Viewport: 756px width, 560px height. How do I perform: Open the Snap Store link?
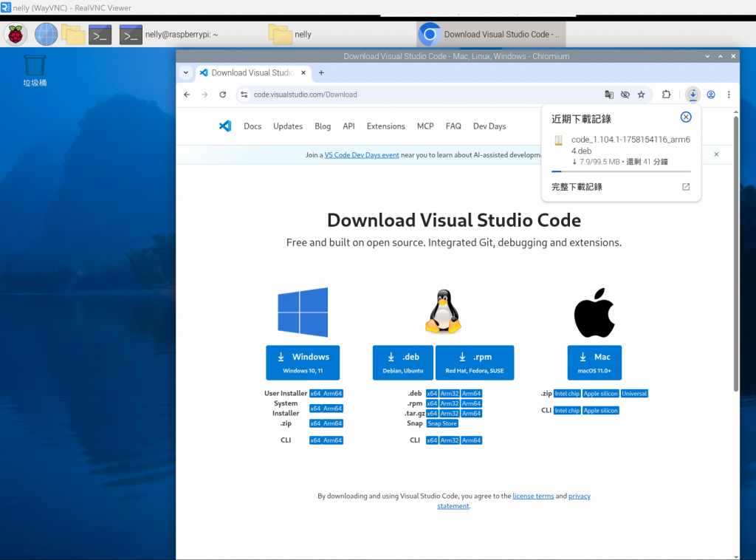coord(442,423)
